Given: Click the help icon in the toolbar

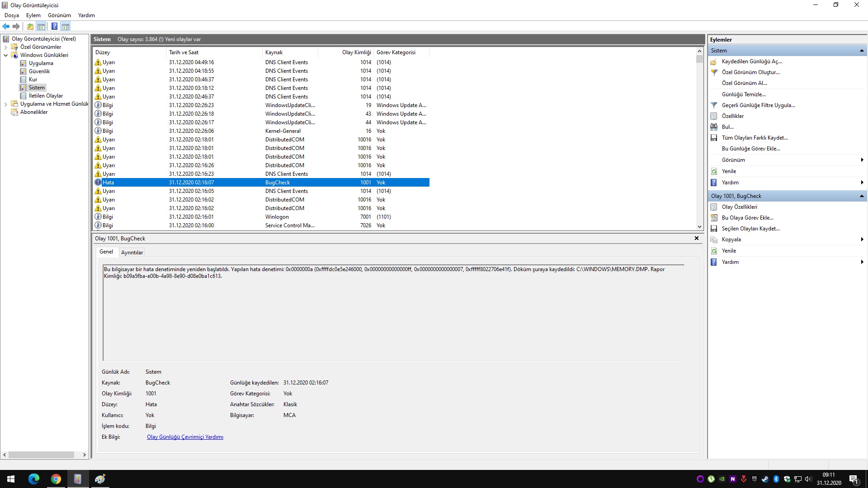Looking at the screenshot, I should (x=54, y=26).
